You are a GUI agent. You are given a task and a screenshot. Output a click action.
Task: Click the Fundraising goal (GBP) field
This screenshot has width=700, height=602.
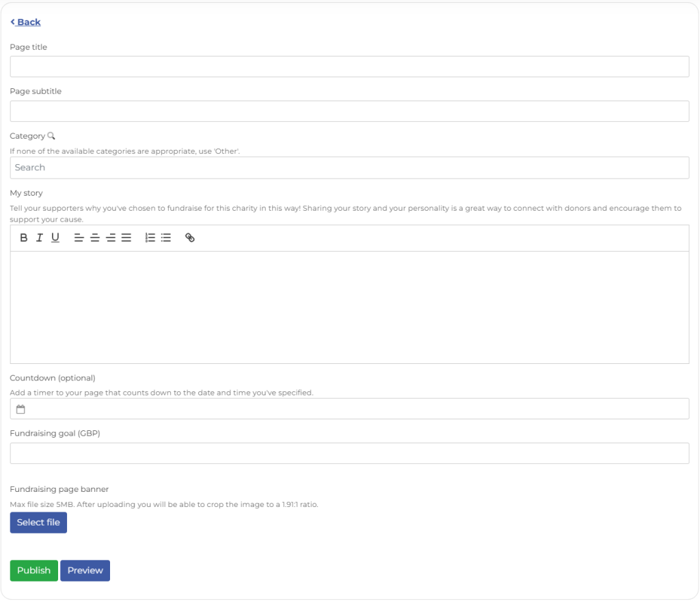(349, 453)
